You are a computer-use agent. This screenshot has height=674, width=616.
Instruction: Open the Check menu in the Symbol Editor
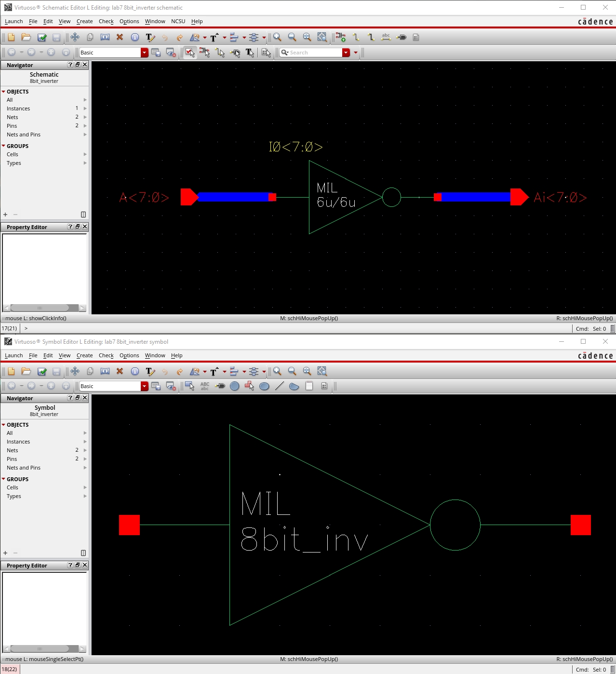[106, 355]
